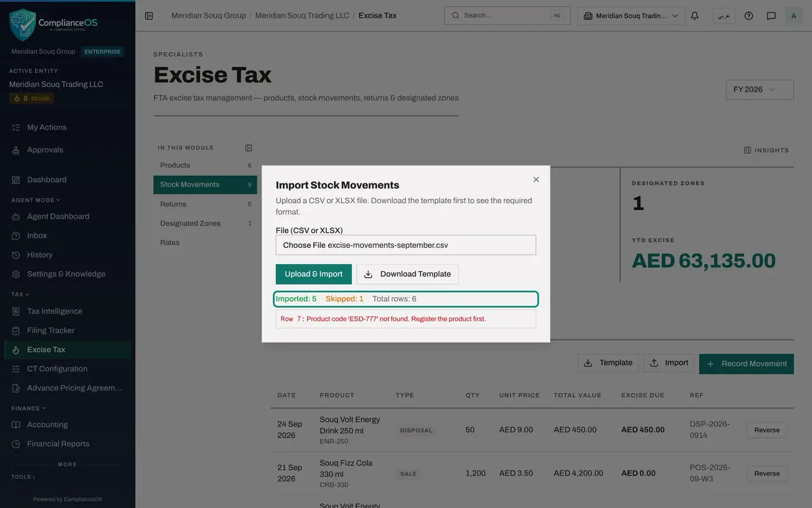This screenshot has width=812, height=508.
Task: Collapse the Tax section header
Action: (x=20, y=295)
